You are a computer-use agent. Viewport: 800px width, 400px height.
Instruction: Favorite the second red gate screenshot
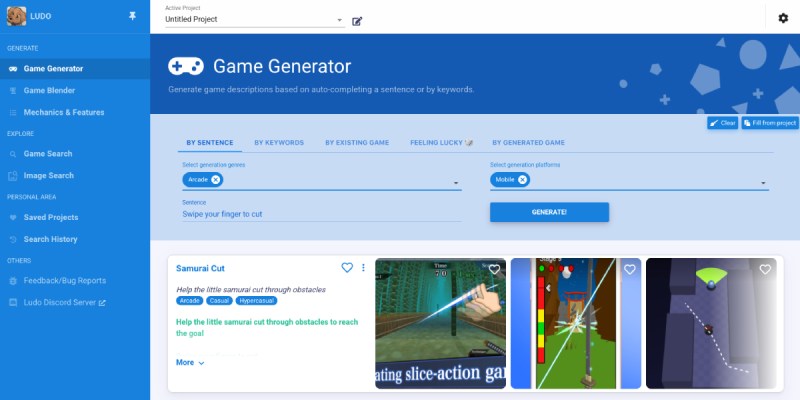pos(630,269)
